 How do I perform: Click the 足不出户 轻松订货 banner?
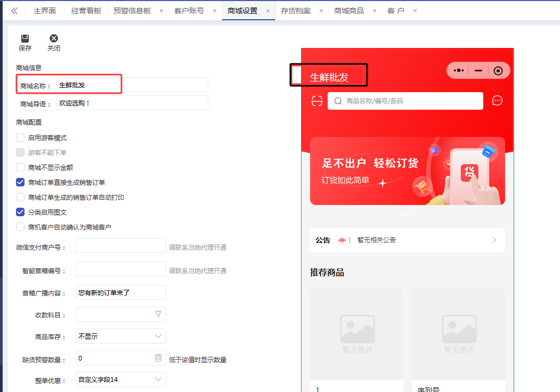(407, 171)
